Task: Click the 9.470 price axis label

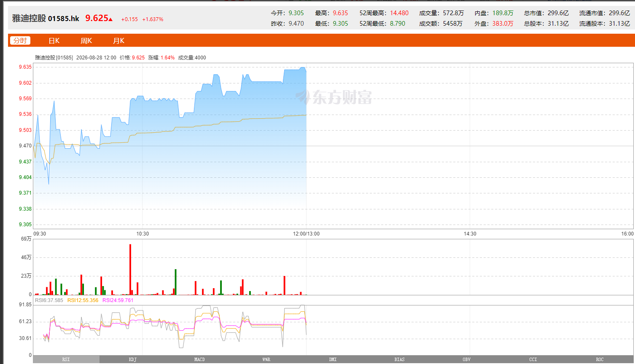Action: click(x=25, y=146)
